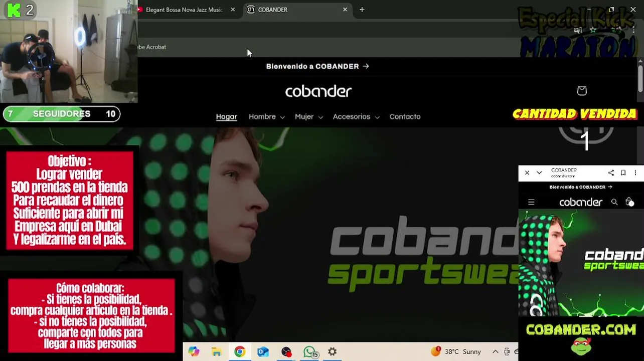Image resolution: width=644 pixels, height=361 pixels.
Task: Open WhatsApp from the taskbar
Action: click(x=309, y=352)
